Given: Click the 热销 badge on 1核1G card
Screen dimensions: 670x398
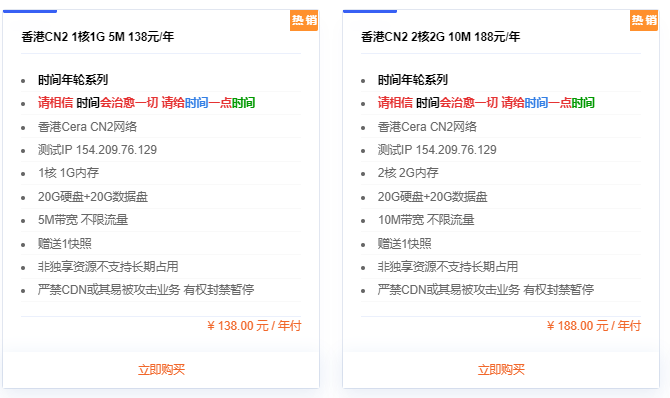Looking at the screenshot, I should point(304,20).
